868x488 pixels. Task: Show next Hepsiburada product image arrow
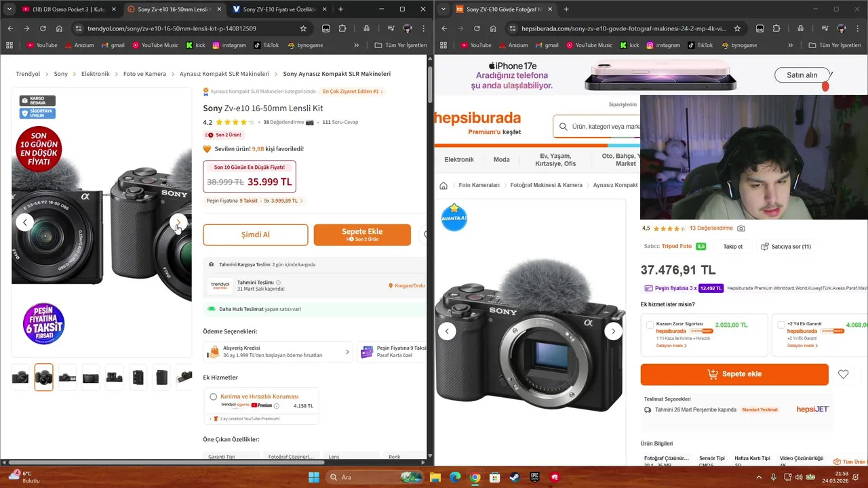pos(613,331)
